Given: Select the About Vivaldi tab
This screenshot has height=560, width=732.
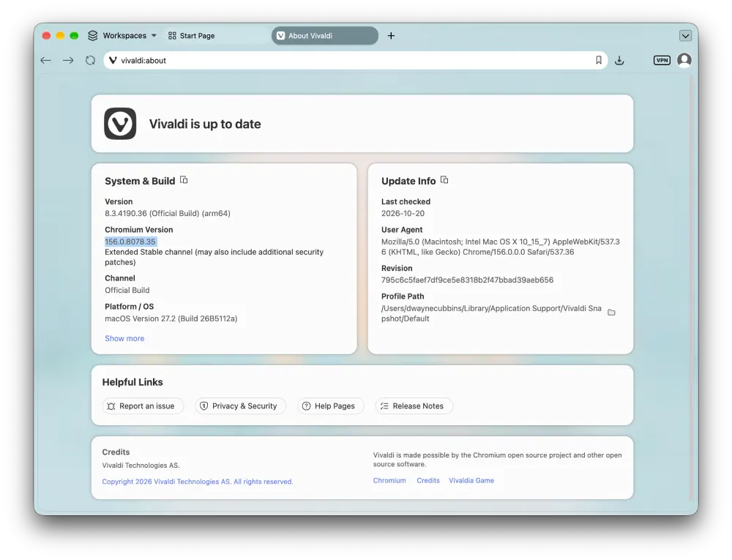Looking at the screenshot, I should [325, 35].
